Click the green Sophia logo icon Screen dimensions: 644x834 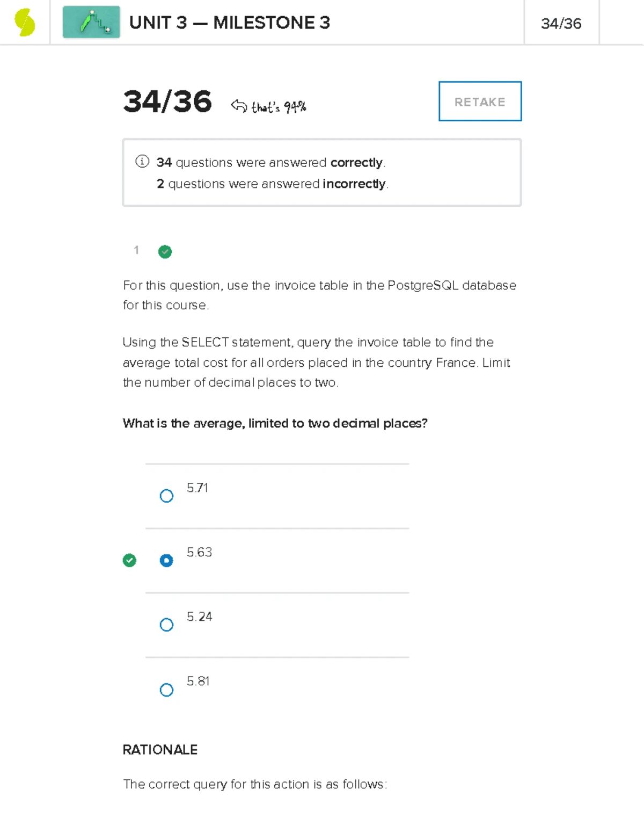[x=25, y=23]
